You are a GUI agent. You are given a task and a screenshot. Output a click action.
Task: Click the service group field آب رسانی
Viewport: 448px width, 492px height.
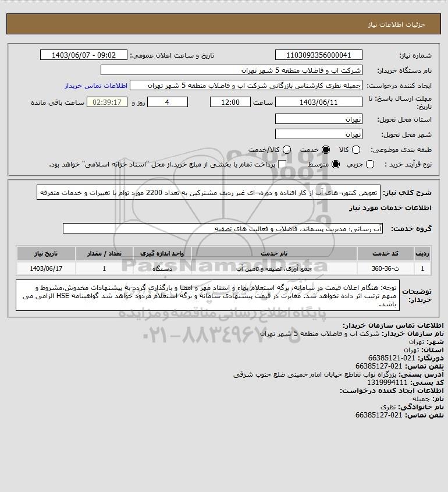coord(223,228)
